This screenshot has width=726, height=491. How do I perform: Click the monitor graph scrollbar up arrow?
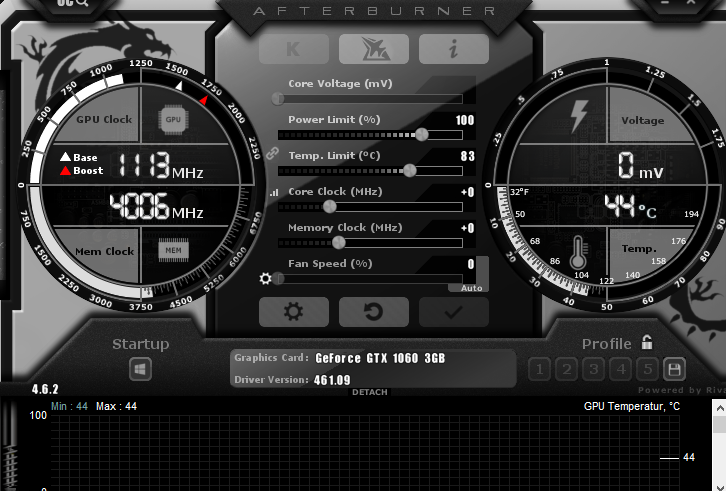(x=720, y=408)
